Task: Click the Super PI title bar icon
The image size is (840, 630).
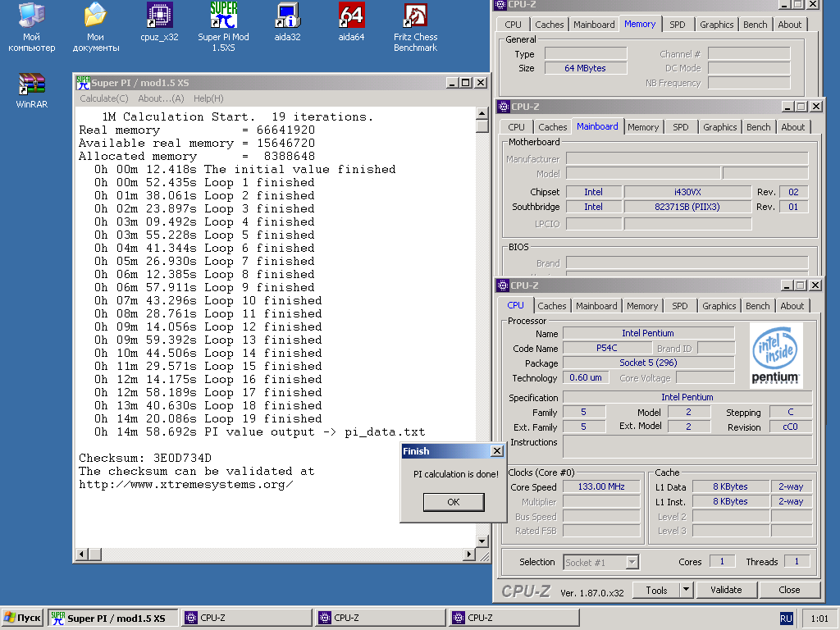Action: (83, 83)
